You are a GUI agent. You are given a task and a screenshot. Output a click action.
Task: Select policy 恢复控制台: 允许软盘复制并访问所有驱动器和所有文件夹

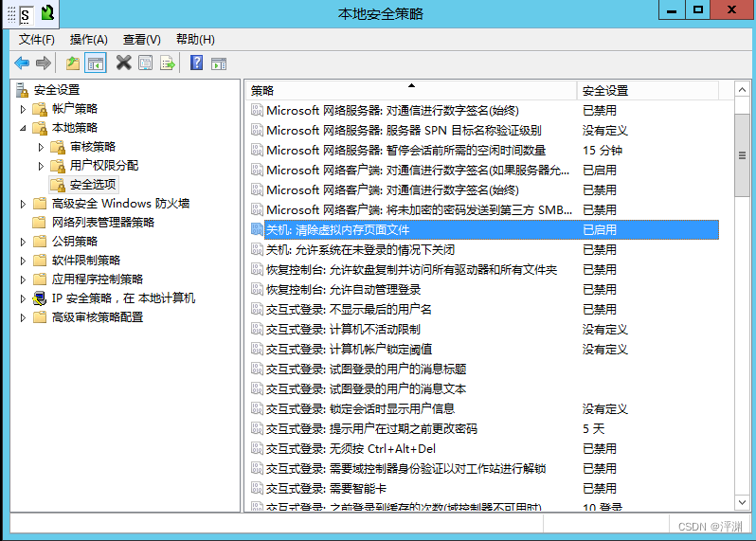click(411, 269)
